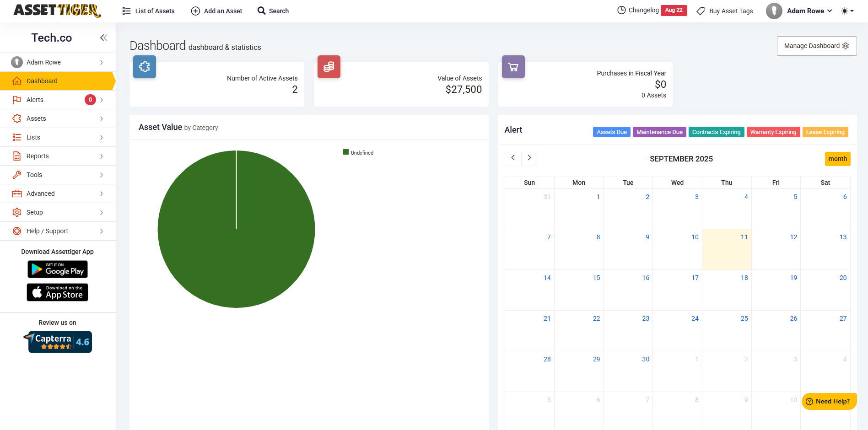Open the Search menu item

273,11
